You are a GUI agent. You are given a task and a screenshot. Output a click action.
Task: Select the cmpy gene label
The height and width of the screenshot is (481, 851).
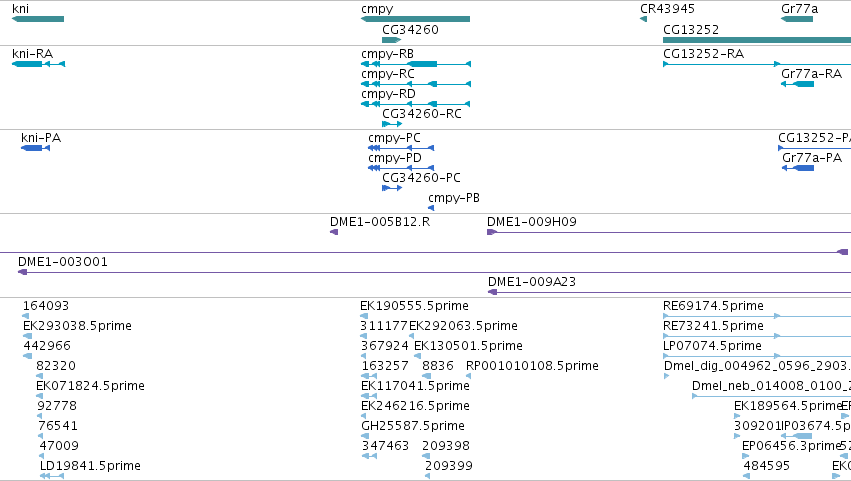click(x=377, y=9)
